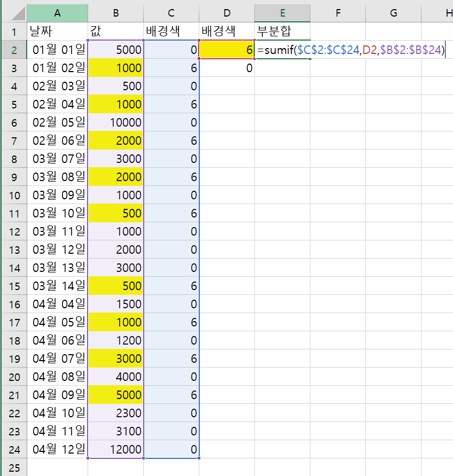The image size is (453, 476).
Task: Click the 값 header cell
Action: point(116,32)
